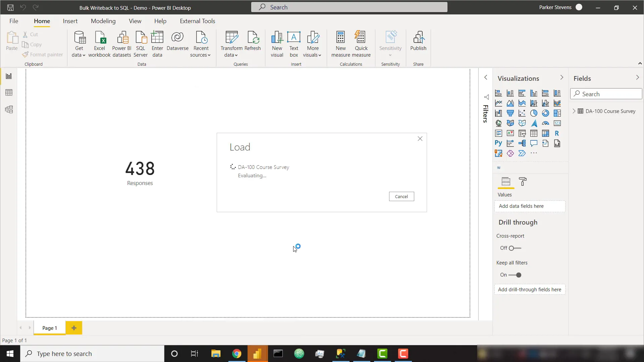Select the Filled map visual

pyautogui.click(x=510, y=123)
